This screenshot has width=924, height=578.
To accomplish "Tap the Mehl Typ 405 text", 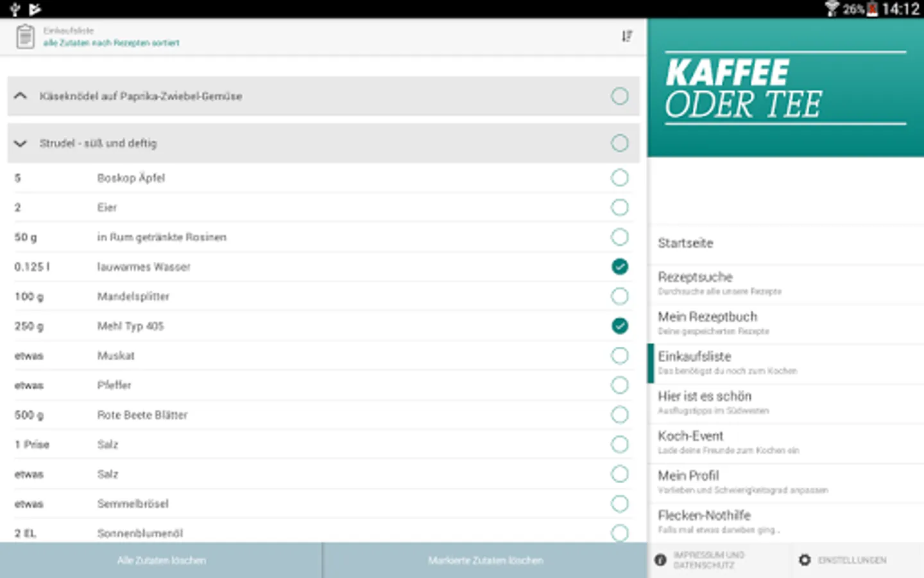I will click(x=130, y=326).
